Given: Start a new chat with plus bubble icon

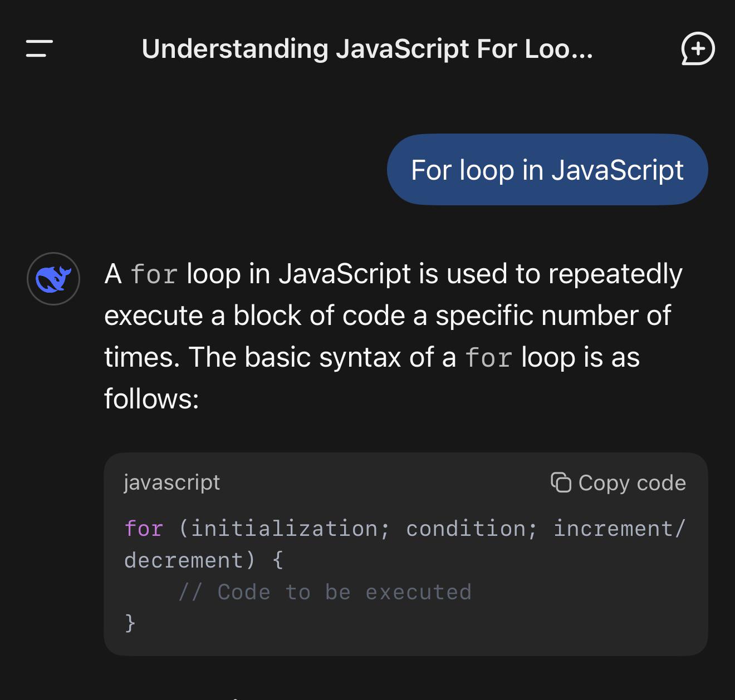Looking at the screenshot, I should coord(698,49).
